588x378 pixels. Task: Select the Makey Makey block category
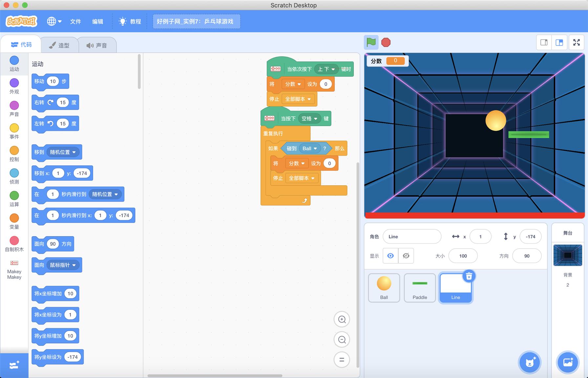[14, 269]
